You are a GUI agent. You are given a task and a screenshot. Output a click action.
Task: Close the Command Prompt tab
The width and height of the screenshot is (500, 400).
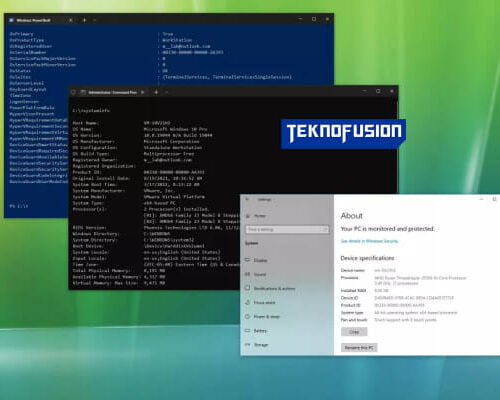point(142,92)
